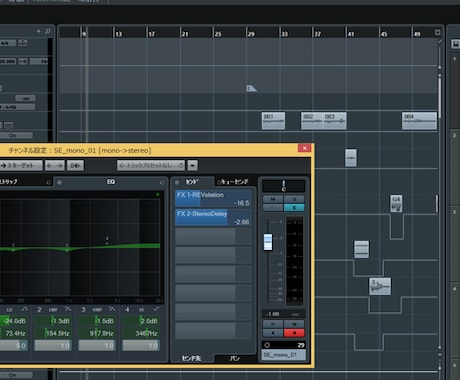Toggle the highlighted cyan edit (e) button
Viewport: 460px width, 380px height.
pos(294,207)
